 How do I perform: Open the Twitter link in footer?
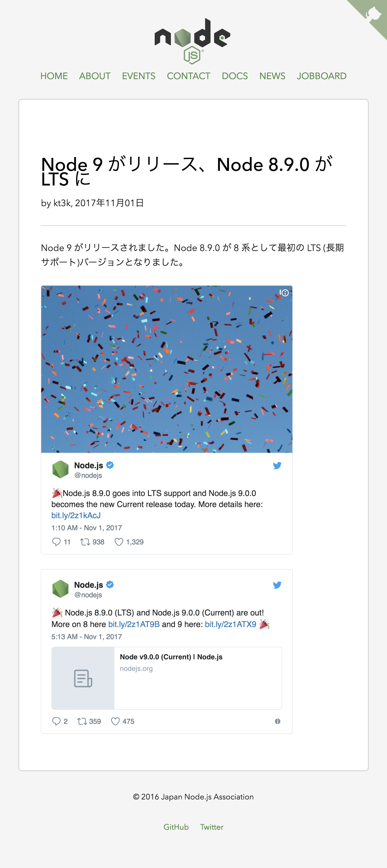click(212, 827)
